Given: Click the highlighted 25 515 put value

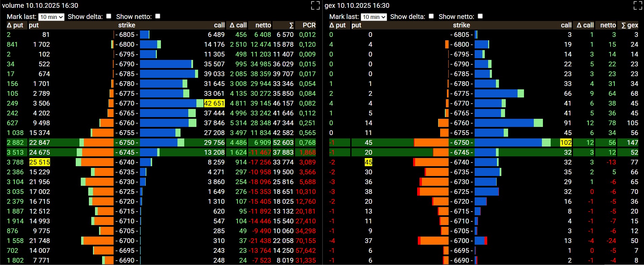Looking at the screenshot, I should [40, 162].
